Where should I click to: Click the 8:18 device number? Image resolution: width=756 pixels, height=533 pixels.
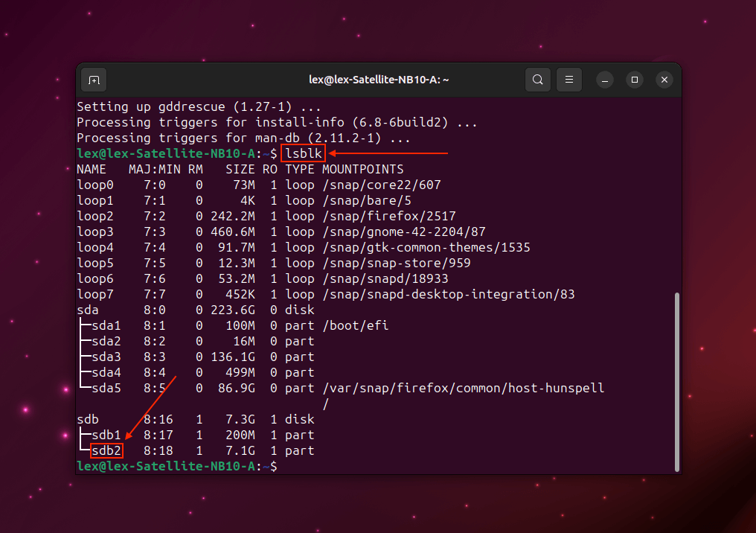point(158,450)
